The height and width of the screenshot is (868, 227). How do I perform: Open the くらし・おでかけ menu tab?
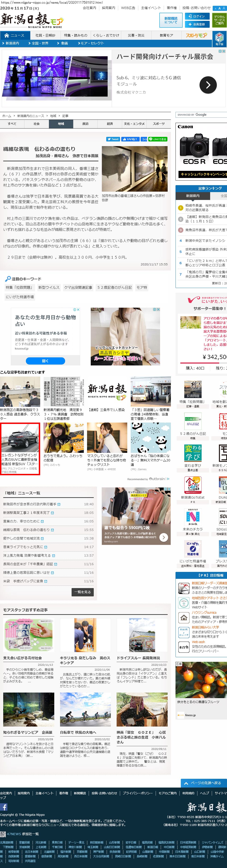(106, 35)
